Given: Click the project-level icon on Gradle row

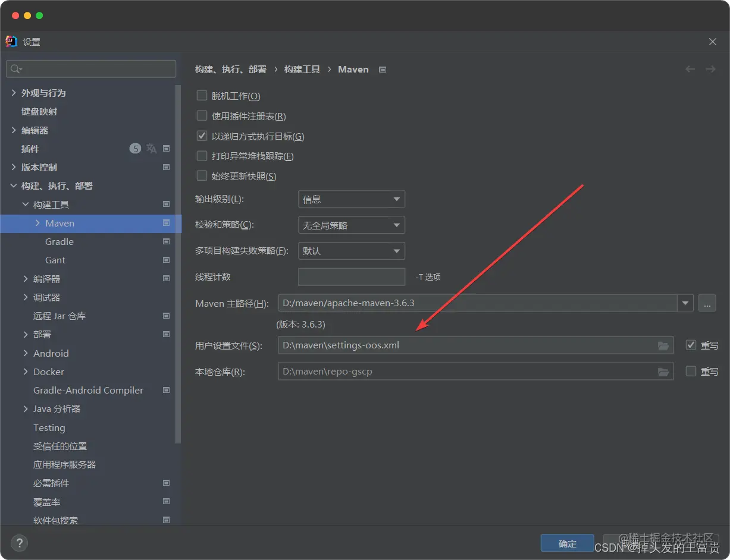Looking at the screenshot, I should click(167, 242).
